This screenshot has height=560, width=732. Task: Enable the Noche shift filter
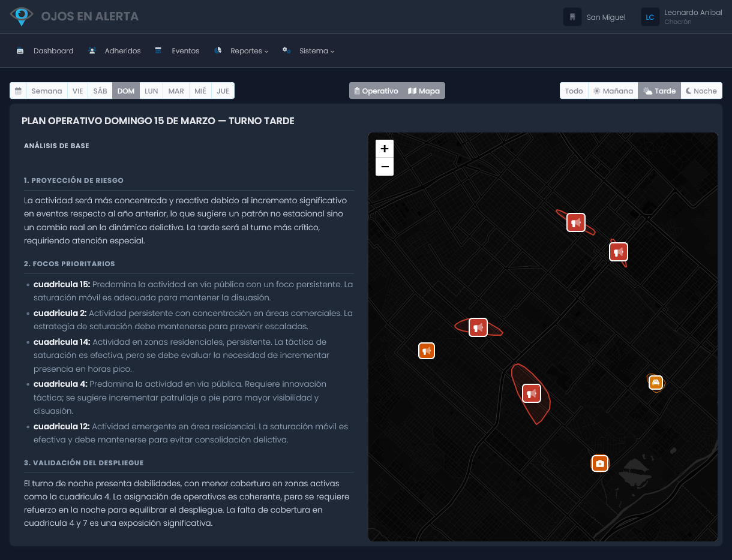[701, 91]
